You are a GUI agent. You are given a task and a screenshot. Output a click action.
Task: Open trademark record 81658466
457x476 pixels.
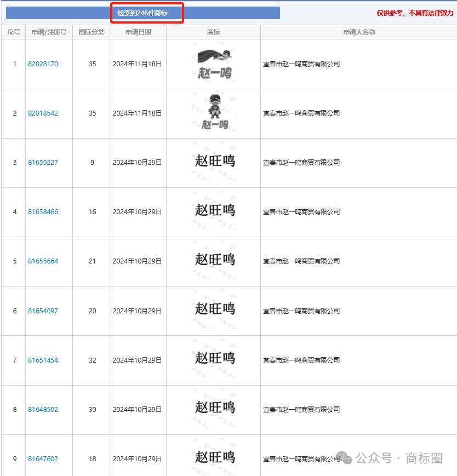coord(43,212)
